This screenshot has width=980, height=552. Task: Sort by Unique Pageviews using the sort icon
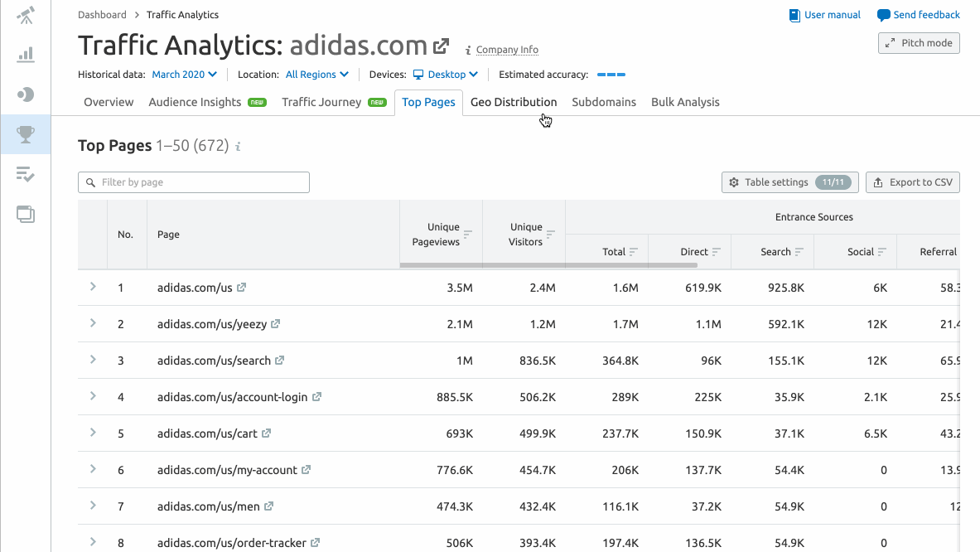(x=468, y=235)
